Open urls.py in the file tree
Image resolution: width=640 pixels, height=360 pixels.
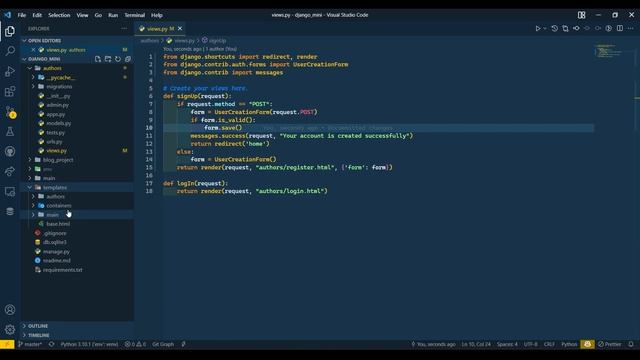coord(77,142)
